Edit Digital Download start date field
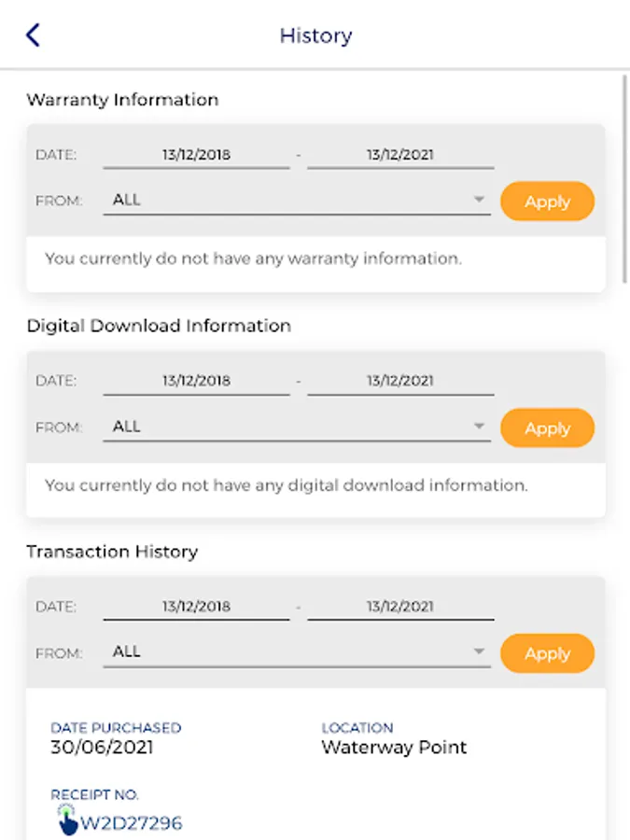Image resolution: width=630 pixels, height=840 pixels. click(x=196, y=381)
